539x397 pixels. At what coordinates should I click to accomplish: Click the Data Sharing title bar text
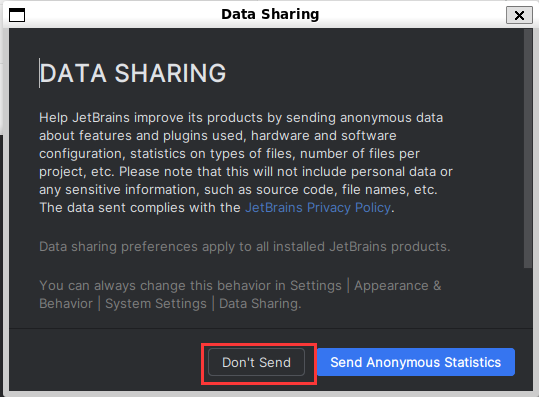pos(270,14)
